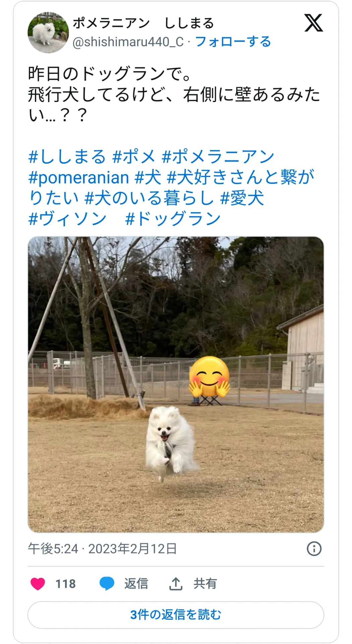The width and height of the screenshot is (352, 644).
Task: Like the tweet with the heart icon
Action: click(x=38, y=584)
